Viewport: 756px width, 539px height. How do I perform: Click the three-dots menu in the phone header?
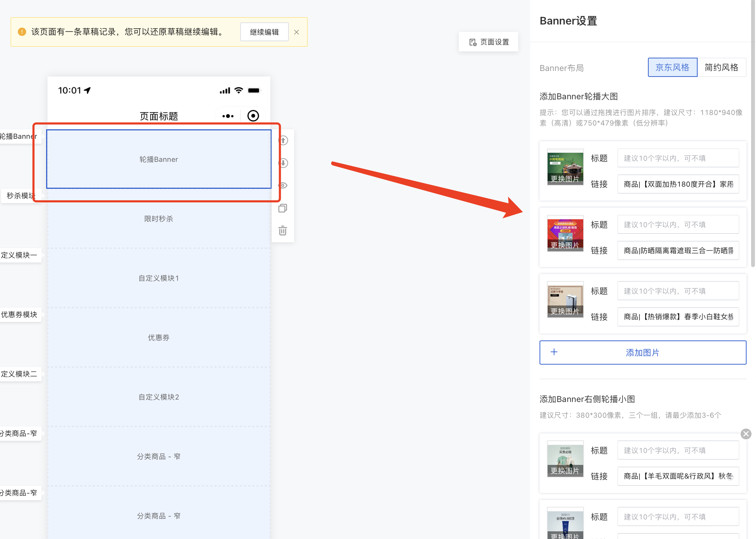[228, 116]
